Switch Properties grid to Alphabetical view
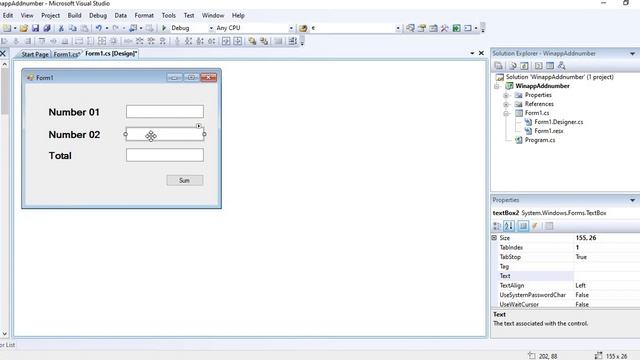 (x=509, y=226)
